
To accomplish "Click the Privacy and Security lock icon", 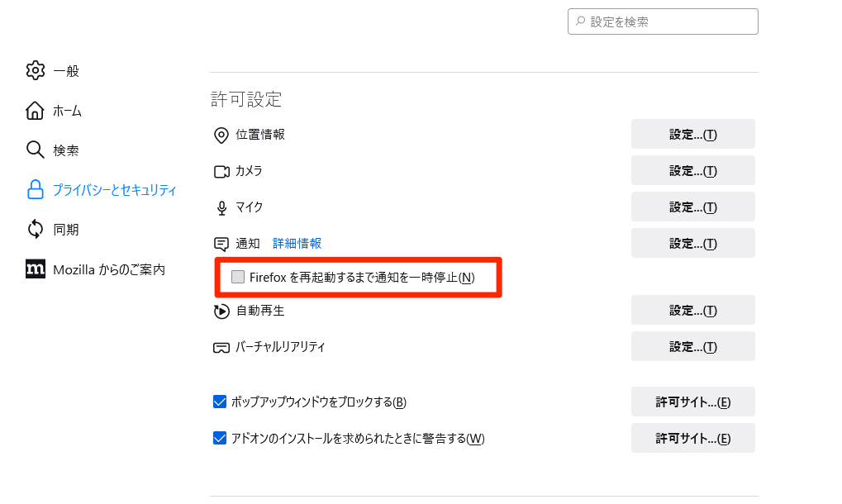I will (36, 190).
